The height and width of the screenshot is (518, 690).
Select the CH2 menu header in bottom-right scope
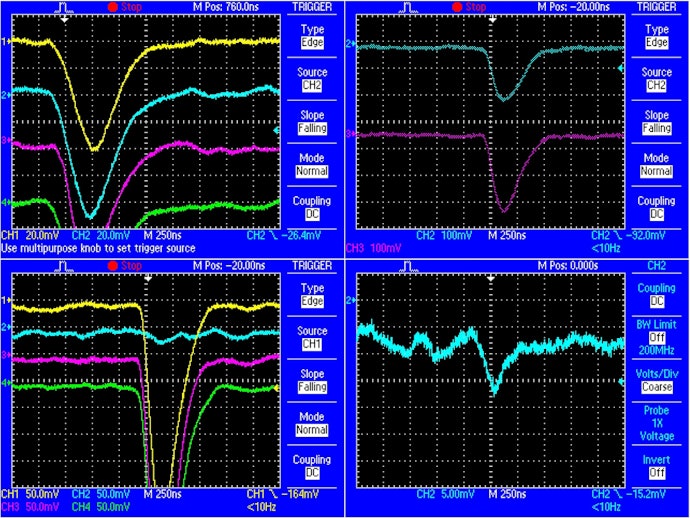pos(656,266)
